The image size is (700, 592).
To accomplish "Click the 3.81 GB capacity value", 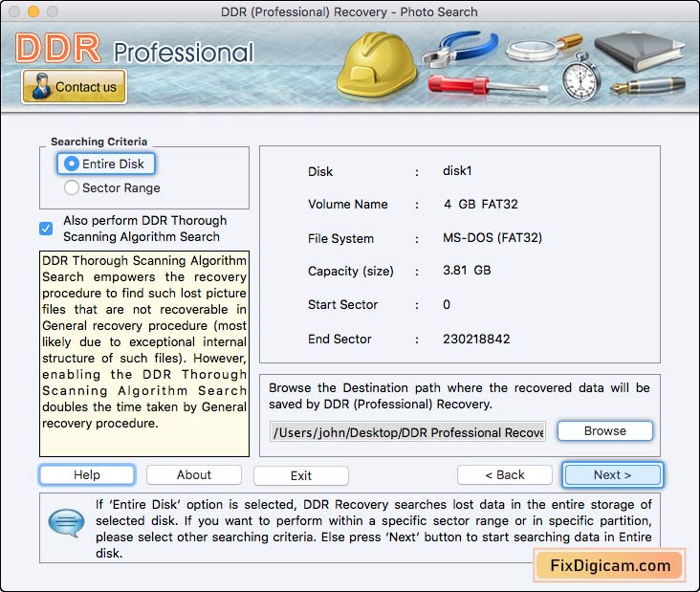I will (467, 270).
